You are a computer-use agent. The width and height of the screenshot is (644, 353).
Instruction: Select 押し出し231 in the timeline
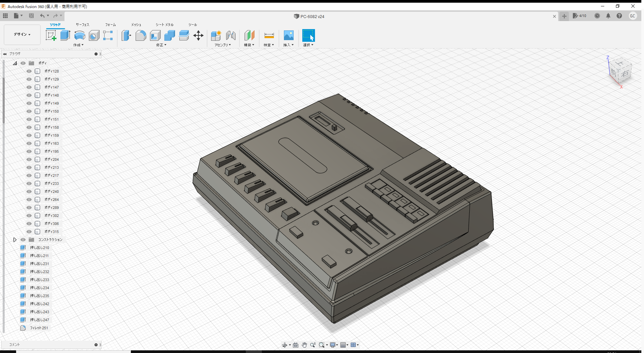tap(40, 263)
